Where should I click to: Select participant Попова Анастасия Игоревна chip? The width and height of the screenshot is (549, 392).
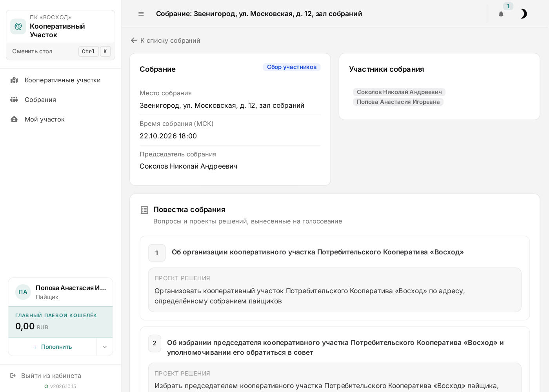[x=398, y=102]
